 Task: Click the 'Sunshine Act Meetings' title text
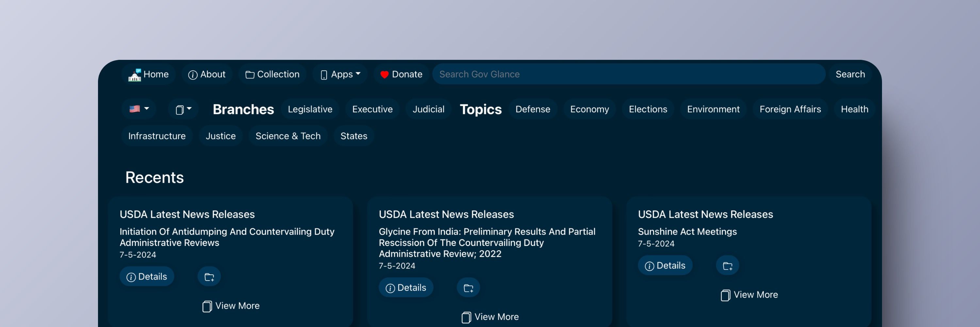(x=687, y=232)
